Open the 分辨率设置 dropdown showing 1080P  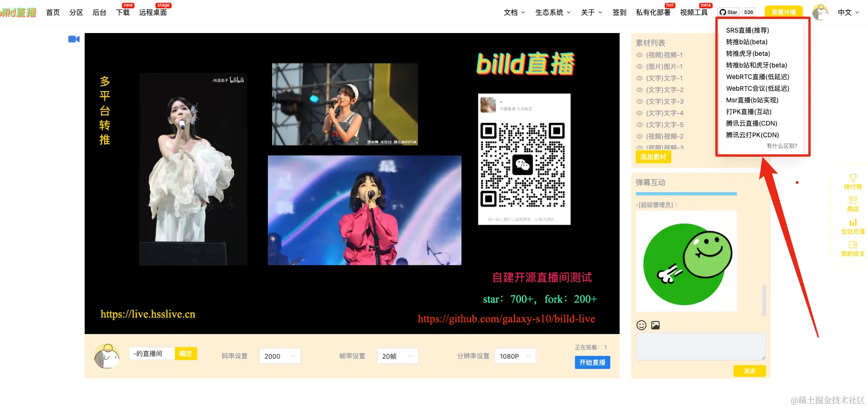(x=515, y=356)
